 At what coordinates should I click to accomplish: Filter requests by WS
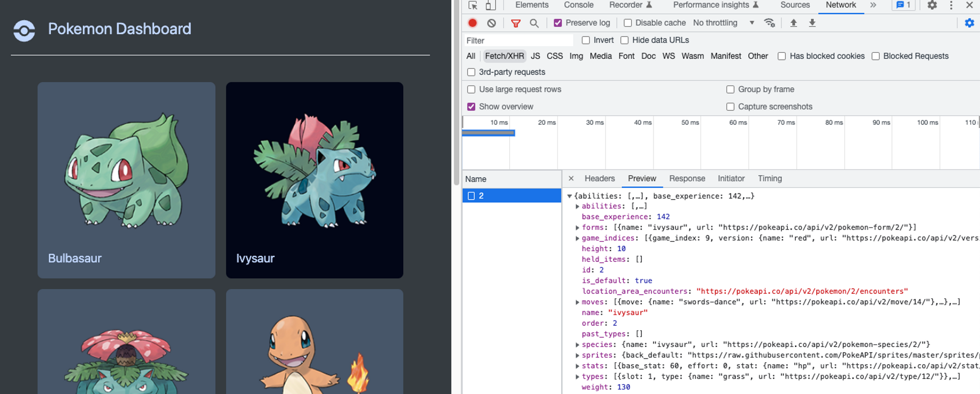(668, 56)
